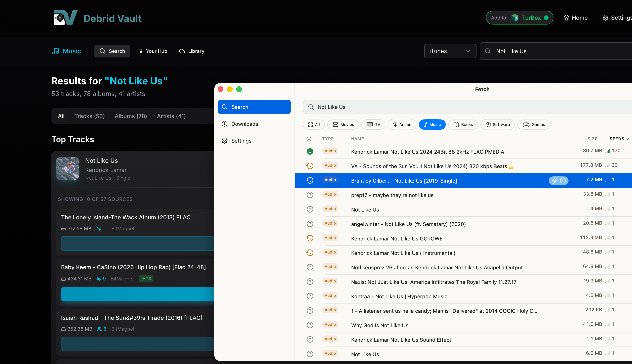
Task: Filter Fetch results by TV
Action: (373, 125)
